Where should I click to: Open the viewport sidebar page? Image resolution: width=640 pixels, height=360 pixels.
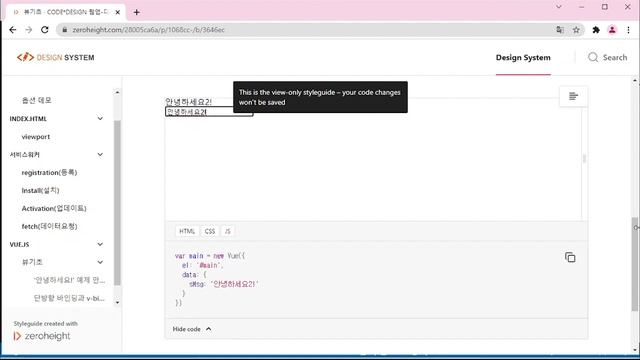click(x=36, y=137)
